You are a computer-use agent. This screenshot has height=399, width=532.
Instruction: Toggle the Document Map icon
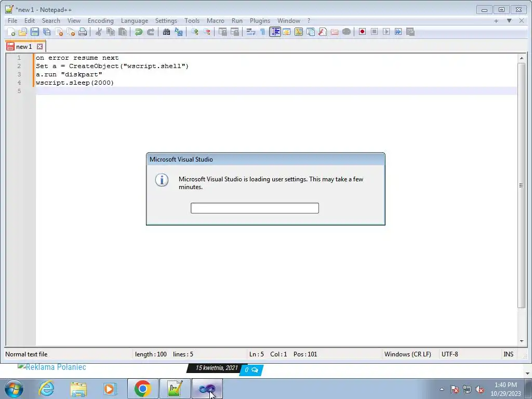tap(299, 32)
